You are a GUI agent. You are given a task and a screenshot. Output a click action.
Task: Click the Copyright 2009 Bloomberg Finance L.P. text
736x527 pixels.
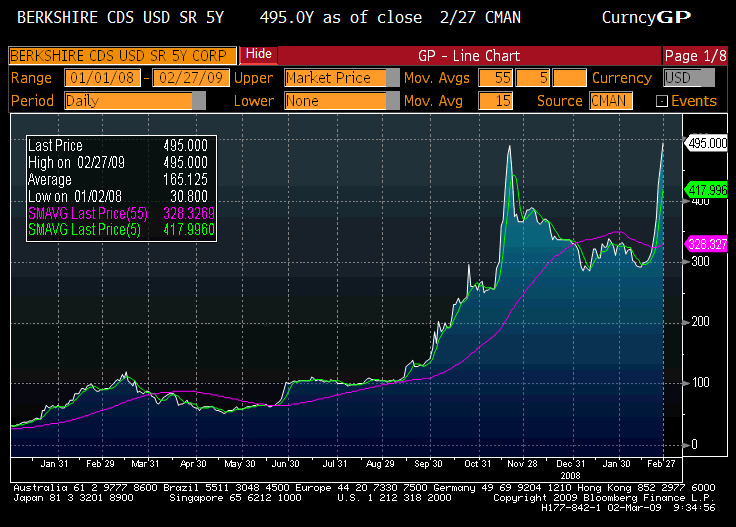[604, 498]
